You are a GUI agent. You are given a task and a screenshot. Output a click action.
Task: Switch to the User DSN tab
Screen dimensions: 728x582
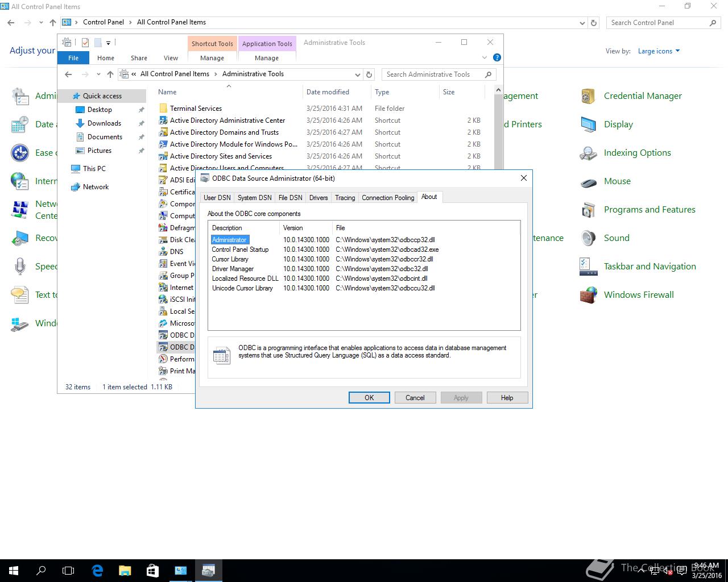click(217, 198)
